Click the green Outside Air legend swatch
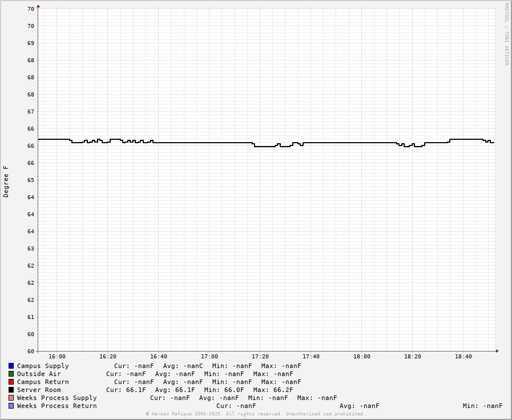Viewport: 512px width, 420px height. [11, 374]
